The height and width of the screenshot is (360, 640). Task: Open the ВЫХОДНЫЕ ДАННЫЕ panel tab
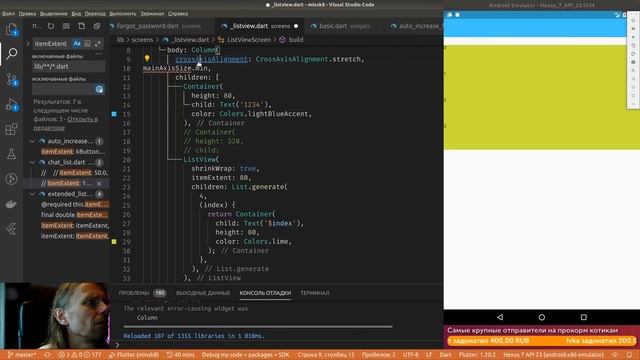(x=203, y=293)
